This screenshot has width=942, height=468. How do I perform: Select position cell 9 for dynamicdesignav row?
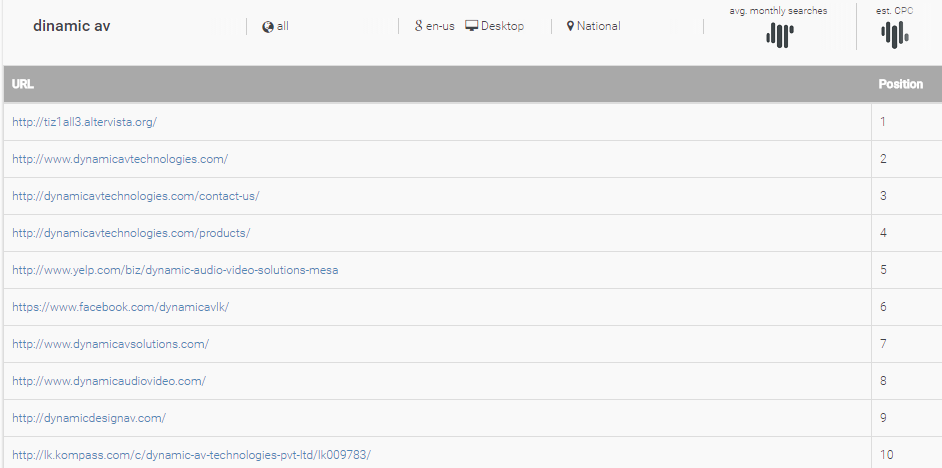tap(907, 418)
